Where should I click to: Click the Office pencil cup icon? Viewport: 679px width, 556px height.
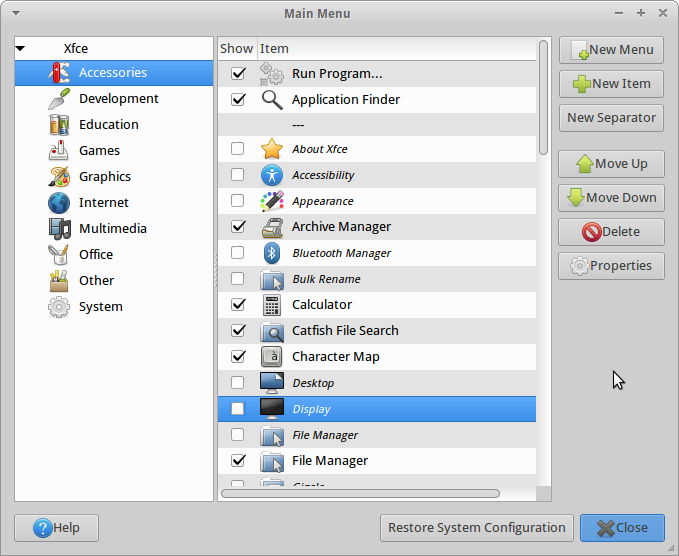[59, 255]
